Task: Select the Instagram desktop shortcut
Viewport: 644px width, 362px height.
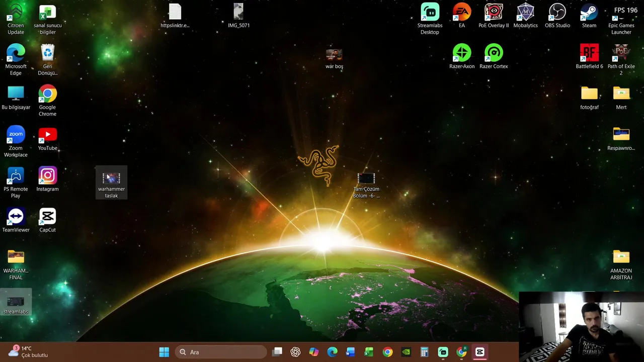Action: (x=47, y=179)
